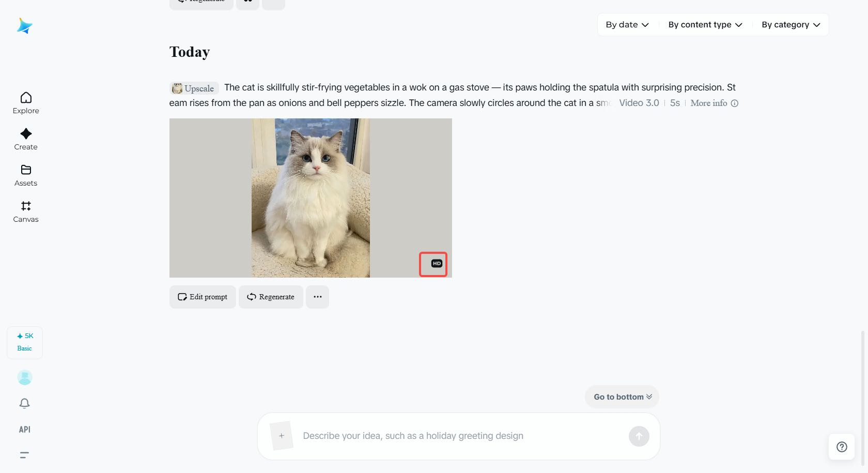Open the 5K Basic credits badge
Image resolution: width=868 pixels, height=473 pixels.
pyautogui.click(x=25, y=342)
